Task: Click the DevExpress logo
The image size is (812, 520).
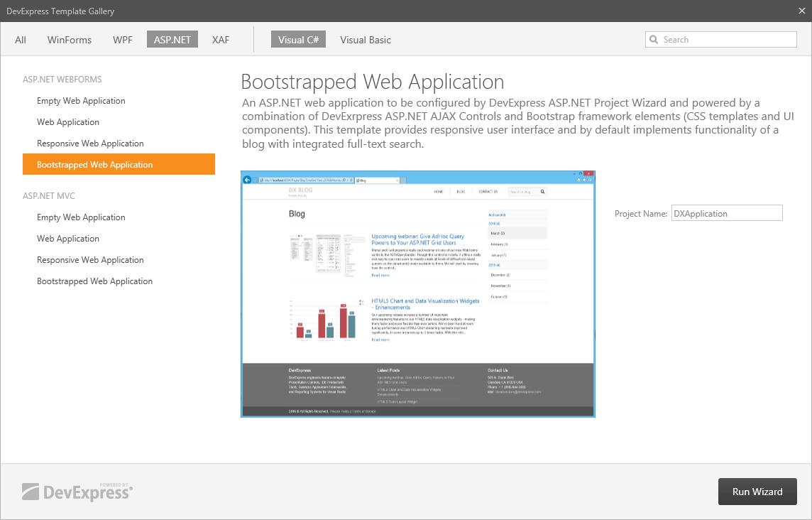Action: (x=77, y=492)
